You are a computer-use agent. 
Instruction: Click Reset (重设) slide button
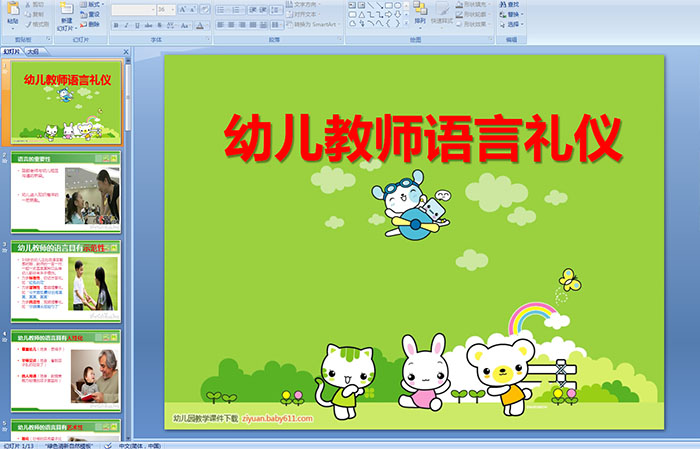pyautogui.click(x=90, y=14)
